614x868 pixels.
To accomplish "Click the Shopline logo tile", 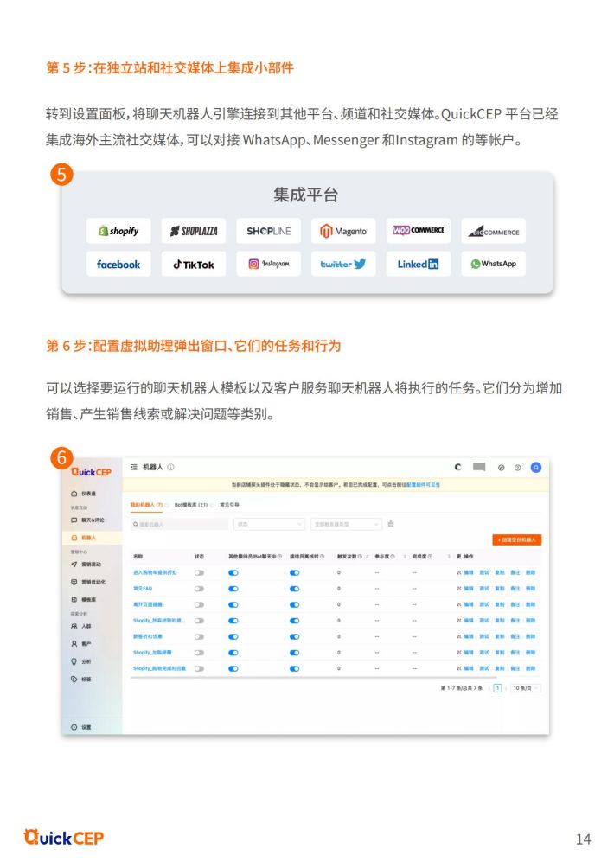I will tap(269, 231).
